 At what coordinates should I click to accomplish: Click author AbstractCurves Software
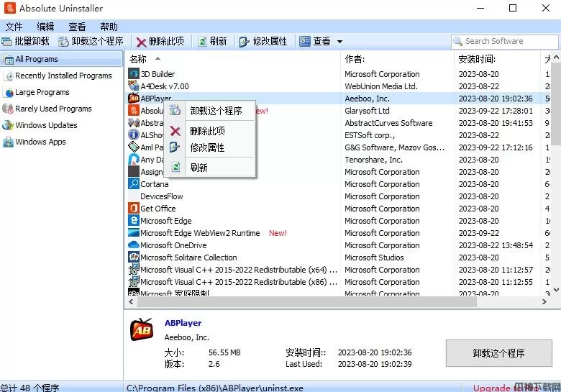pos(388,123)
